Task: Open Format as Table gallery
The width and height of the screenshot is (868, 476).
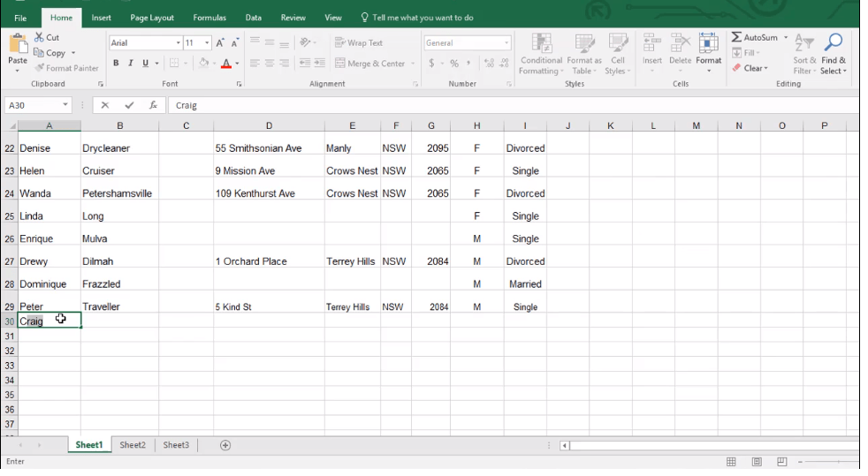Action: click(x=584, y=54)
